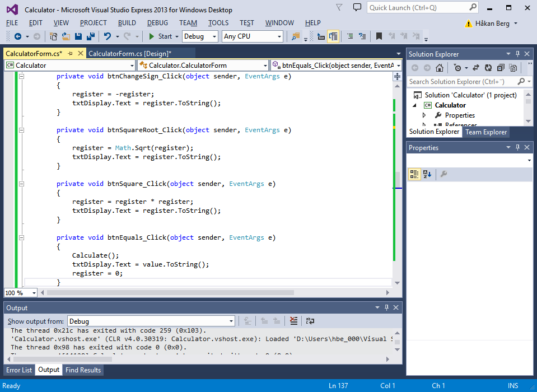537x392 pixels.
Task: Expand the Properties node in Solution Explorer
Action: coord(424,115)
